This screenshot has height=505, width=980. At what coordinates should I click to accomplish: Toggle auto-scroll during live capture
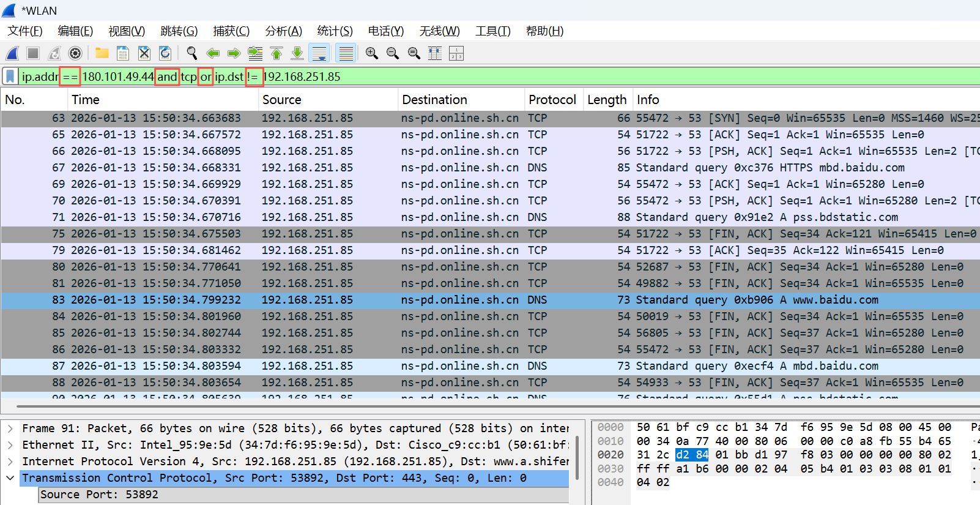click(x=319, y=53)
